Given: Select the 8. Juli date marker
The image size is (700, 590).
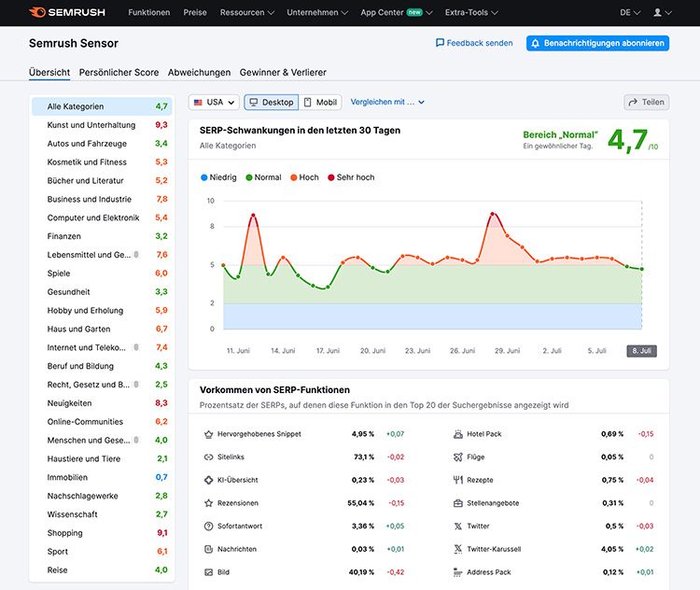Looking at the screenshot, I should [x=641, y=351].
